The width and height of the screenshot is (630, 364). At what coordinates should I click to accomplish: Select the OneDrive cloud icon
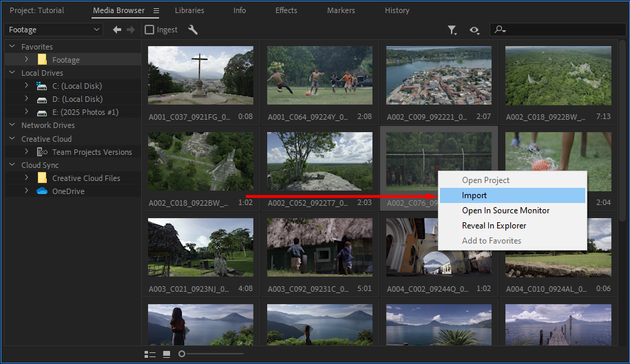click(x=42, y=191)
